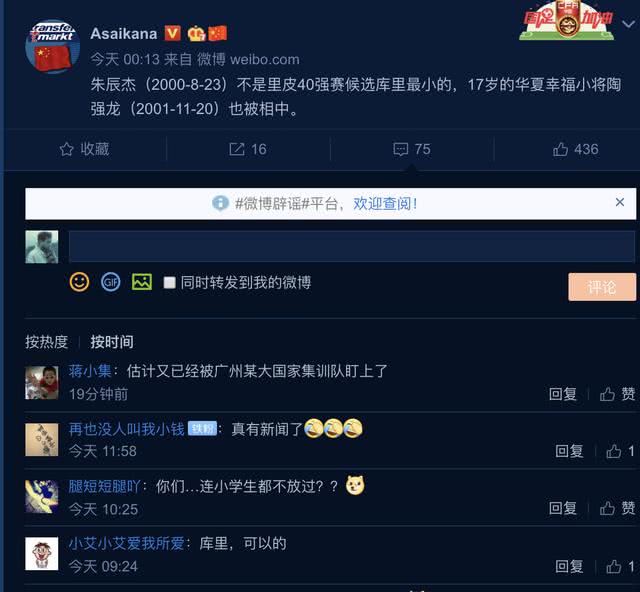Like 腿短短腿吖's comment with thumbs-up
Image resolution: width=640 pixels, height=592 pixels.
click(x=617, y=508)
